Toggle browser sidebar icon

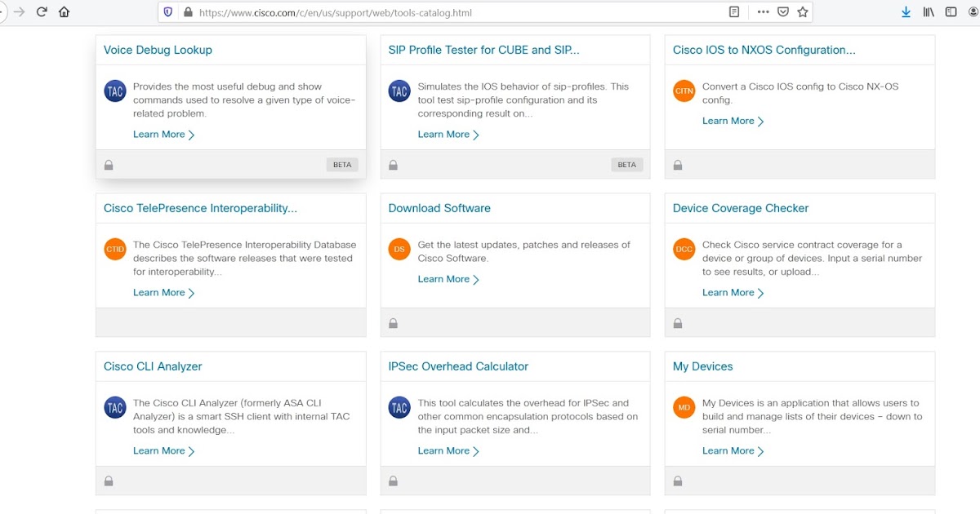pyautogui.click(x=951, y=12)
